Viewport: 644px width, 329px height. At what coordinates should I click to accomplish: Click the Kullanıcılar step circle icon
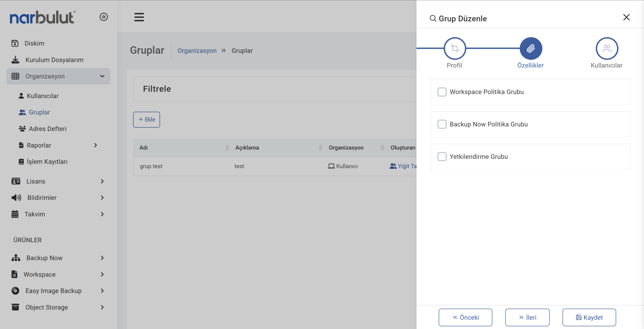pos(607,48)
